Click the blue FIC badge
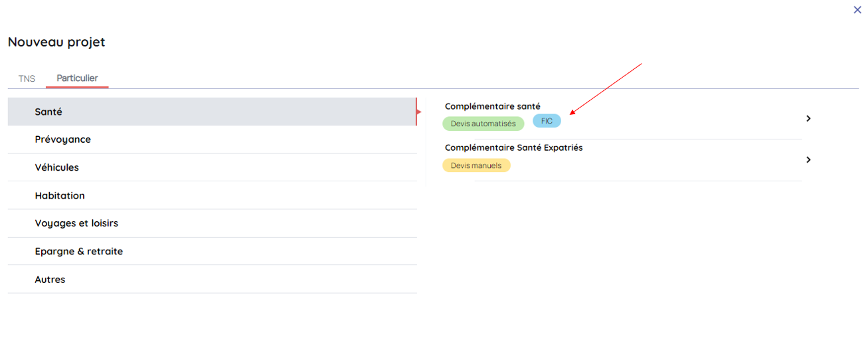This screenshot has height=358, width=868. click(547, 121)
